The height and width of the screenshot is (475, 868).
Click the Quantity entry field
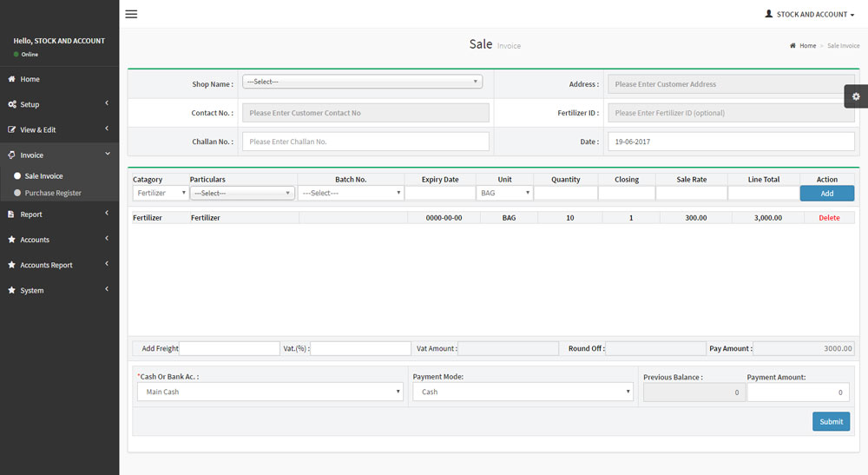[x=566, y=193]
